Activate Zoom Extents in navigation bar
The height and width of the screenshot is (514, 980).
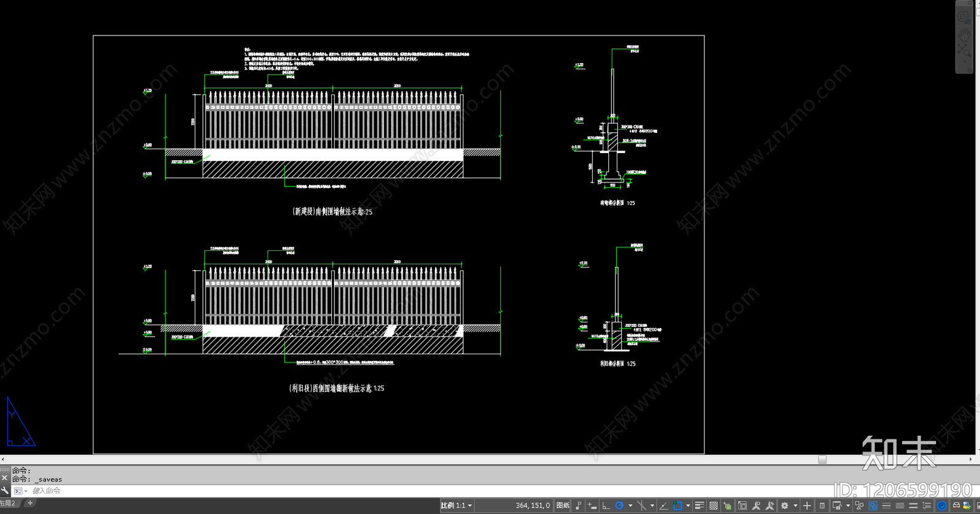(964, 50)
